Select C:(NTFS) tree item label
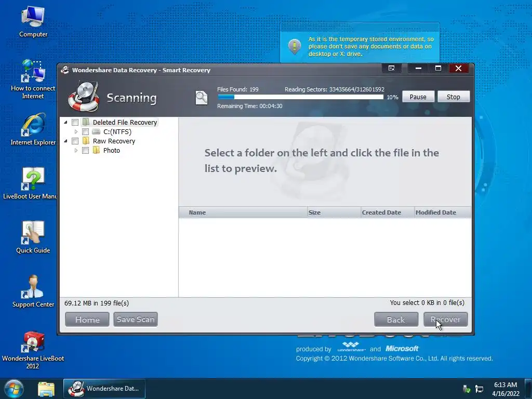The height and width of the screenshot is (399, 532). point(117,131)
